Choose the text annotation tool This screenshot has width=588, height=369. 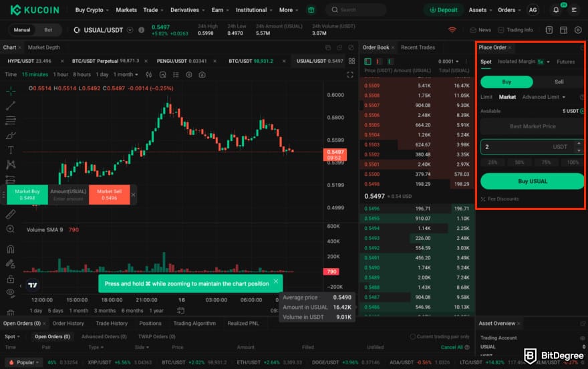(11, 150)
